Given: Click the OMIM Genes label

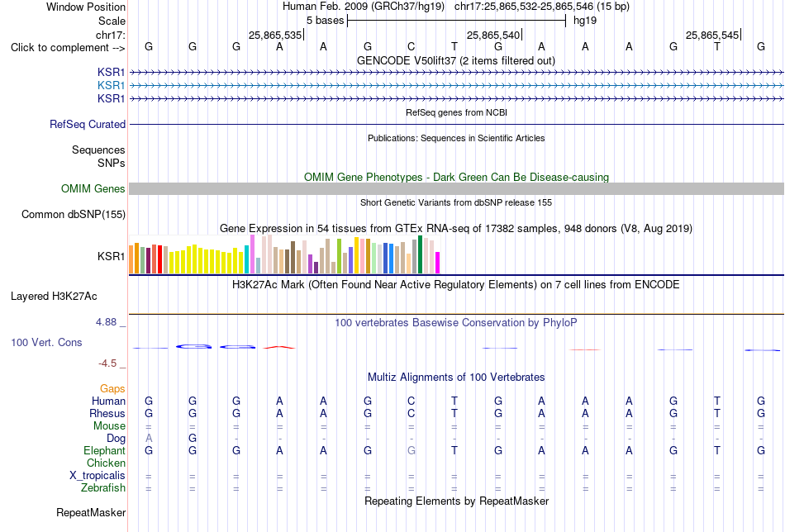Looking at the screenshot, I should tap(93, 188).
